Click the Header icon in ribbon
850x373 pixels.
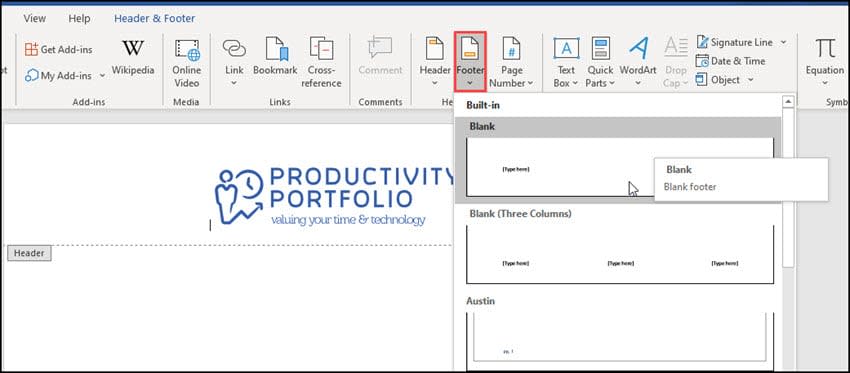(435, 49)
